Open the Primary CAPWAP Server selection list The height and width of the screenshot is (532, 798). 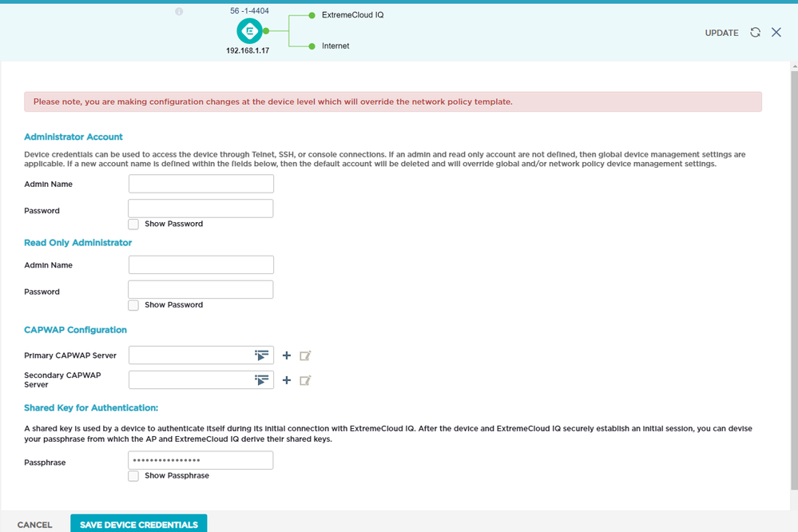click(x=261, y=355)
